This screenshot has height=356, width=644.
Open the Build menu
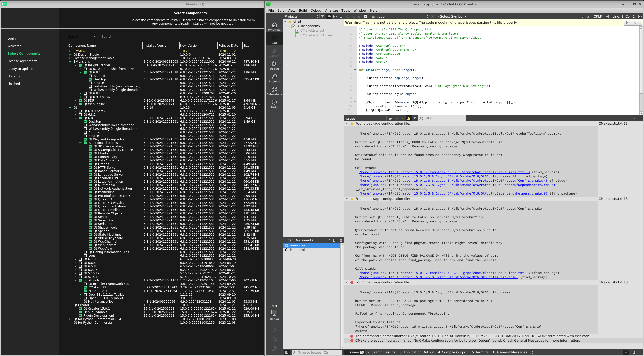click(303, 10)
